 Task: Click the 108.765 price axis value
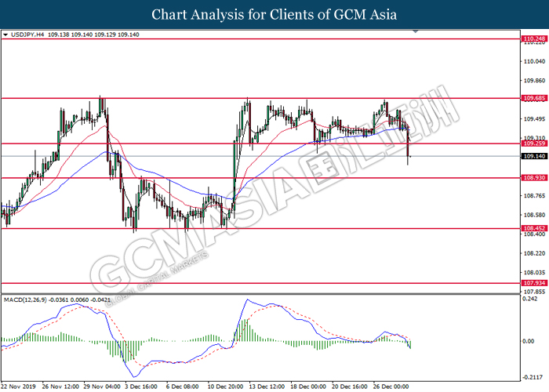point(534,196)
